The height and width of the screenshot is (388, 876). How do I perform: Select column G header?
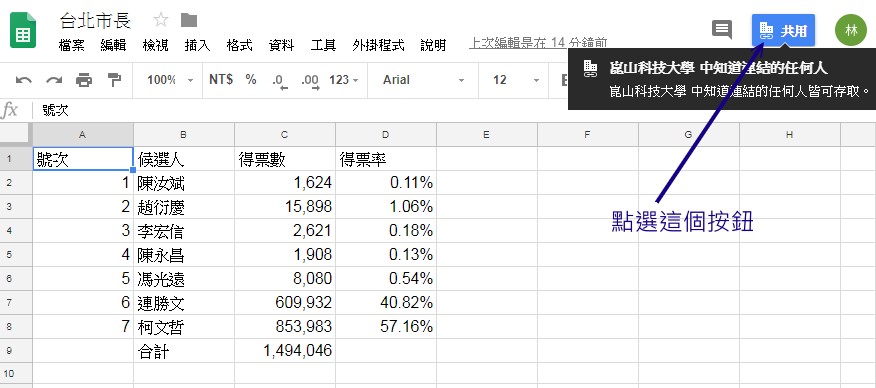[689, 135]
